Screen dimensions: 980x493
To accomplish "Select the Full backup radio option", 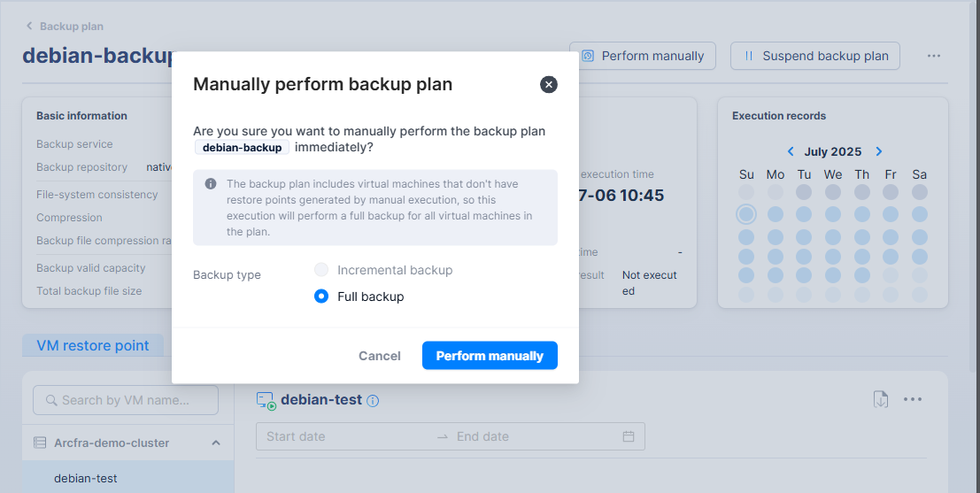I will click(322, 297).
